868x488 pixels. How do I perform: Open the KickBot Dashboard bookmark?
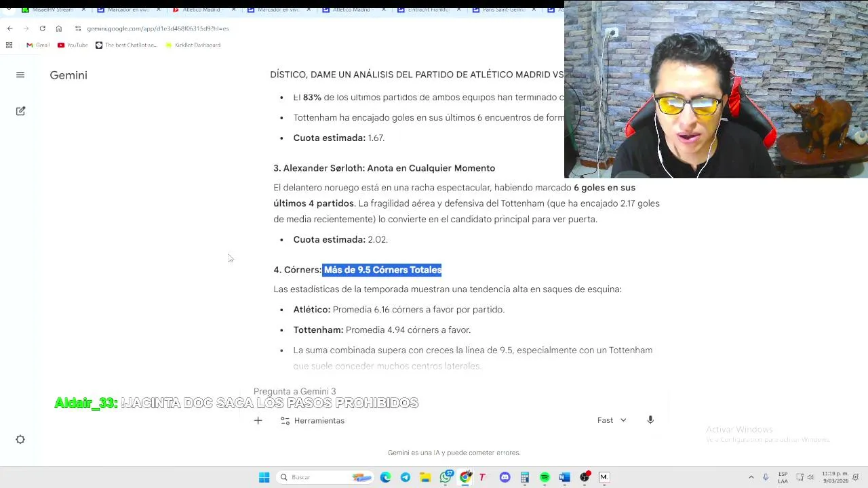(193, 45)
